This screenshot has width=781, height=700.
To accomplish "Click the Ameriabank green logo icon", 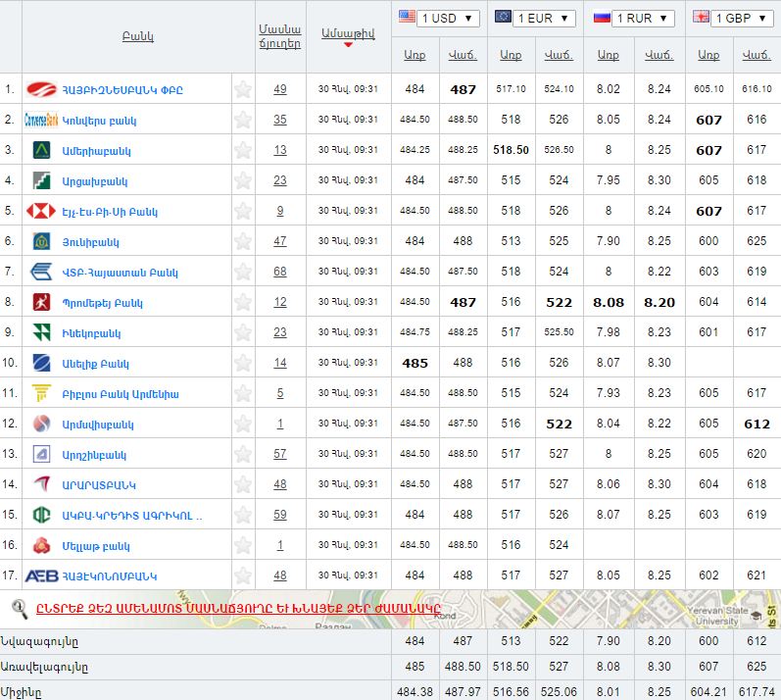I will coord(41,151).
